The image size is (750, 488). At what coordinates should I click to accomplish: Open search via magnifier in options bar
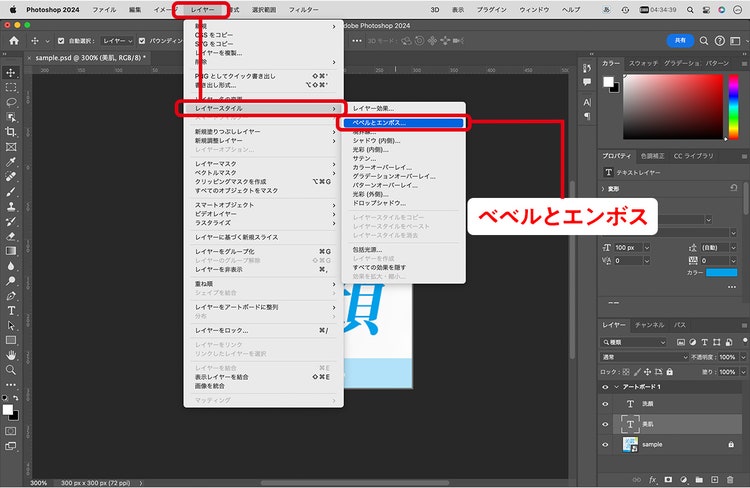click(x=704, y=41)
